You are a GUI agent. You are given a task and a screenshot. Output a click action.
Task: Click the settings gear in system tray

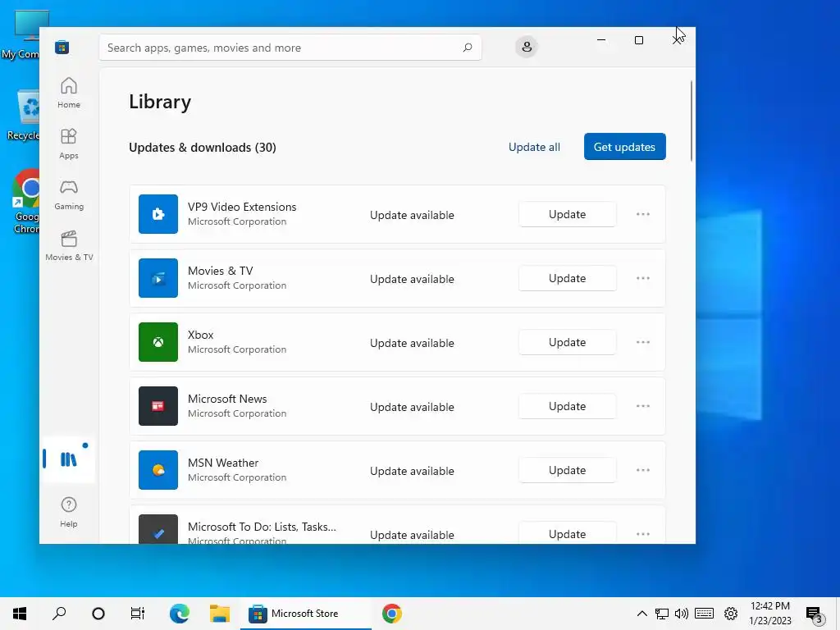click(x=731, y=614)
